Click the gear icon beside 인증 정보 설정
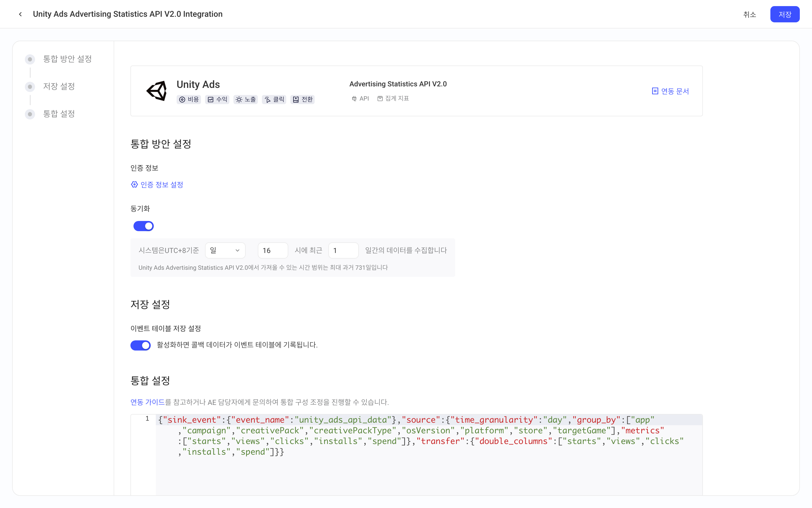 [134, 184]
